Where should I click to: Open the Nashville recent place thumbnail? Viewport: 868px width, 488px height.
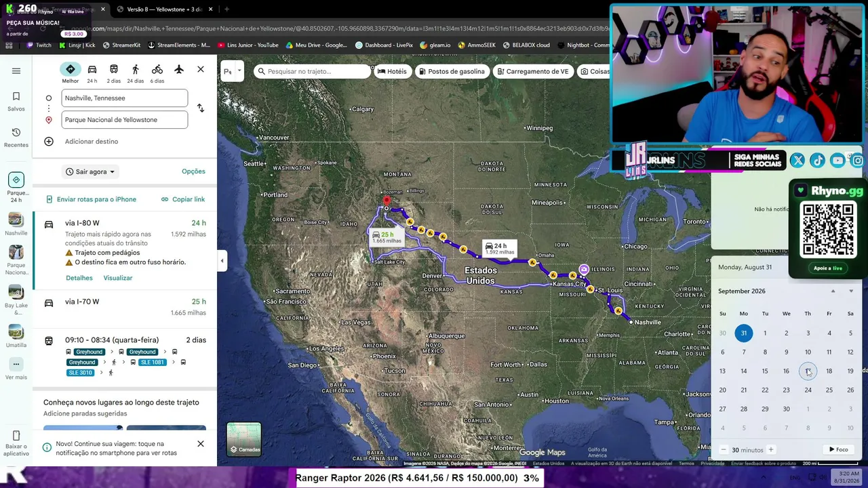16,224
